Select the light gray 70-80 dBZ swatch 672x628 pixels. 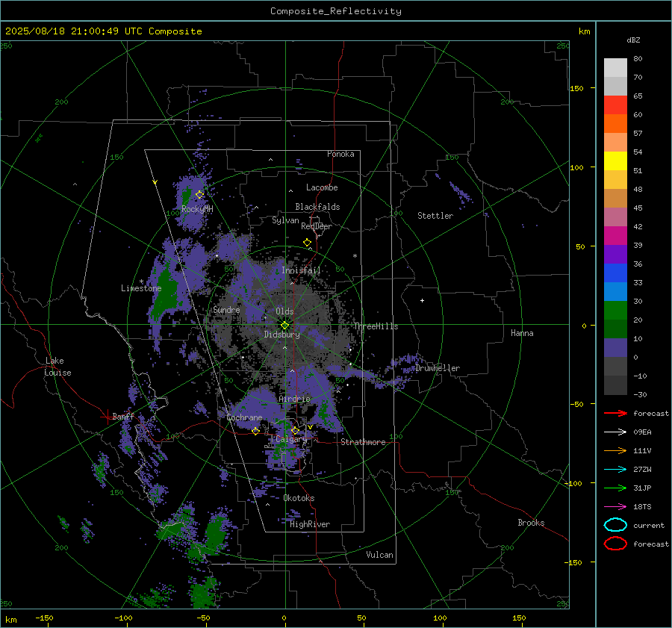click(x=615, y=67)
